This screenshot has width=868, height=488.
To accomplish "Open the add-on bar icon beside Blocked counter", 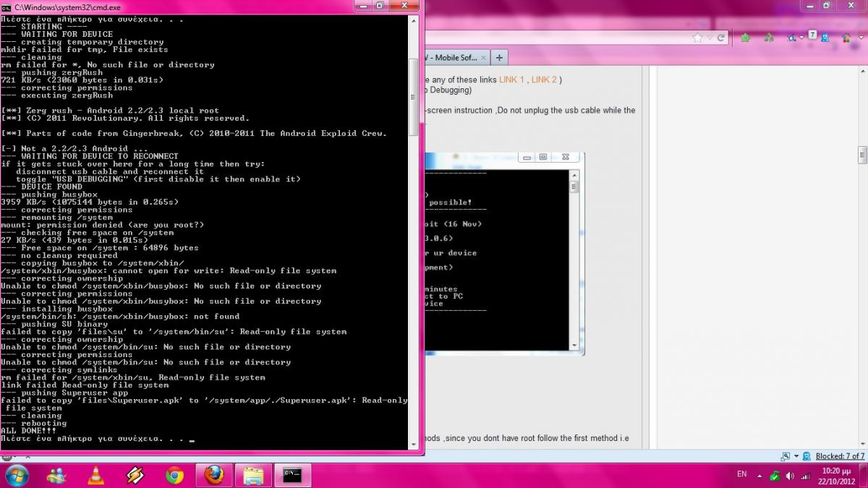I will point(786,457).
